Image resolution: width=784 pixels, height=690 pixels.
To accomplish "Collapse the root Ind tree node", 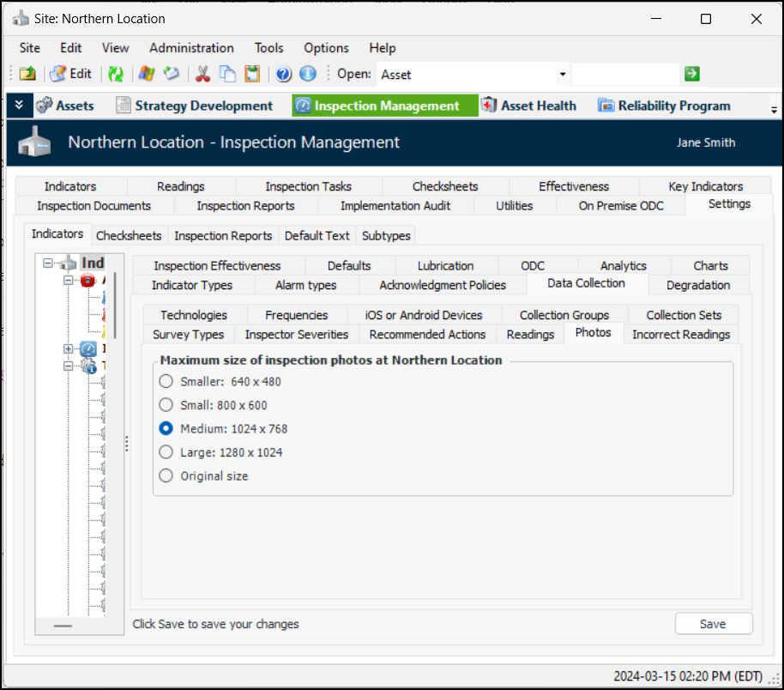I will 48,263.
